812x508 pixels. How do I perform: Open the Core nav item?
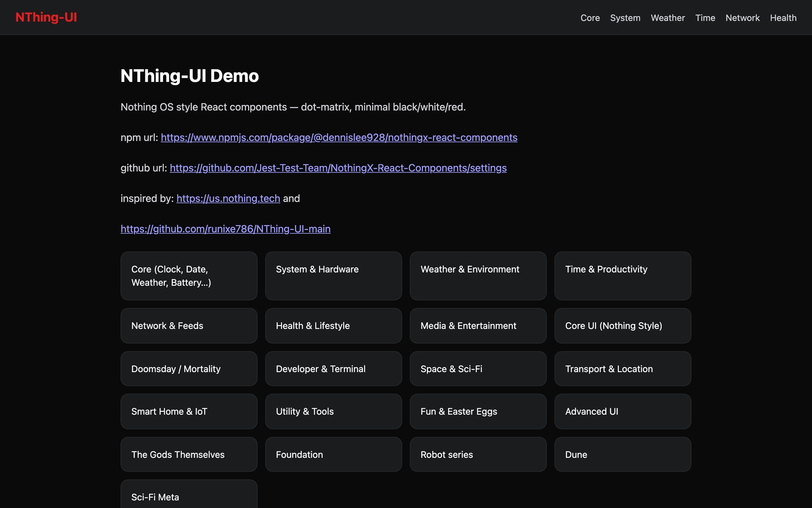590,18
